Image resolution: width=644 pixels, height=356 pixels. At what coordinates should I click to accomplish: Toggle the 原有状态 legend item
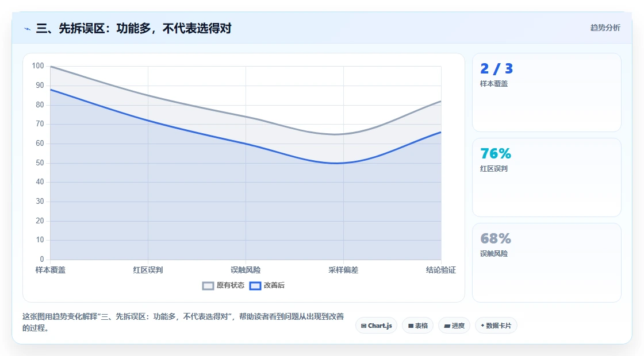[x=223, y=285]
